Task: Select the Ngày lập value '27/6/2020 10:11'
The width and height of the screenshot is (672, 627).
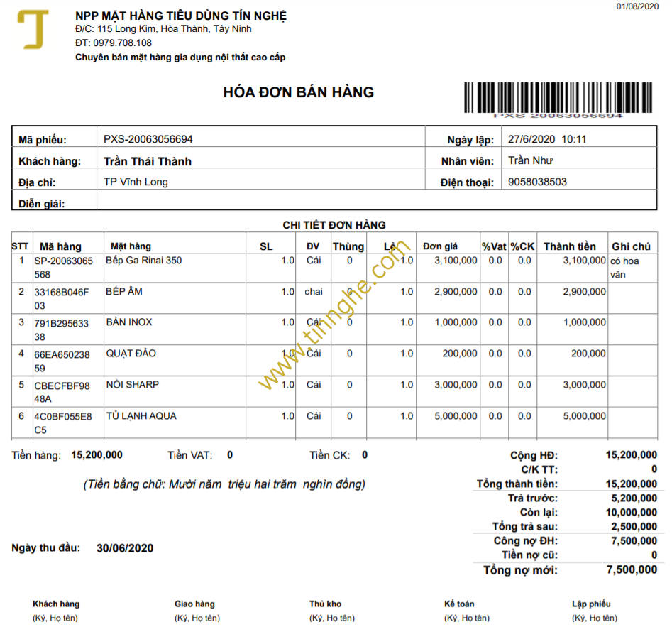Action: click(547, 139)
